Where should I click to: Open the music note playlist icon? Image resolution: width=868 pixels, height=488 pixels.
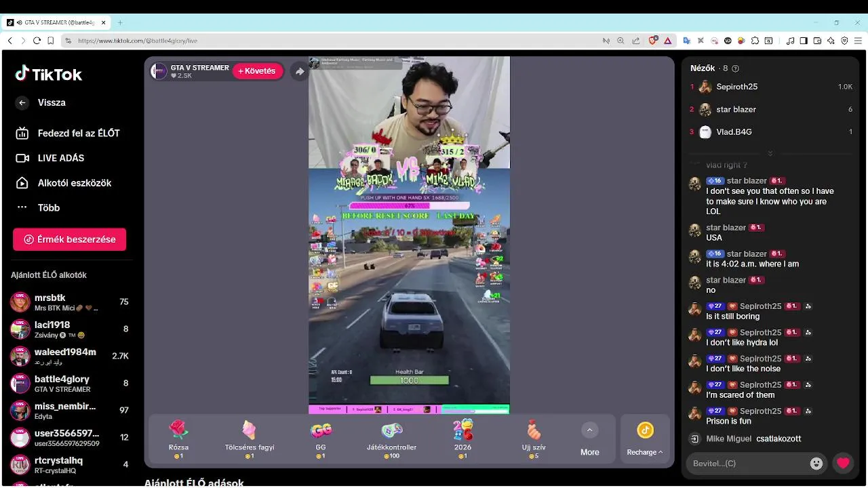tap(791, 41)
